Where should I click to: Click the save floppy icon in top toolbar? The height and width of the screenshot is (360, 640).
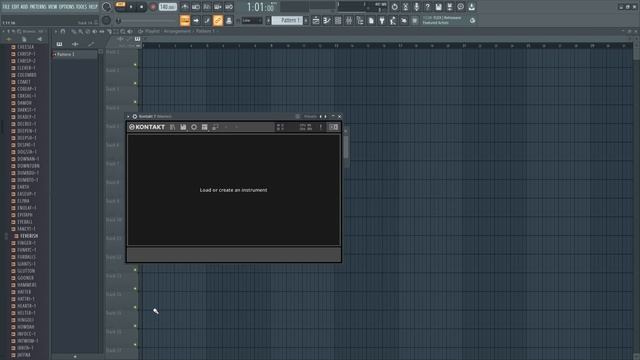pos(438,7)
